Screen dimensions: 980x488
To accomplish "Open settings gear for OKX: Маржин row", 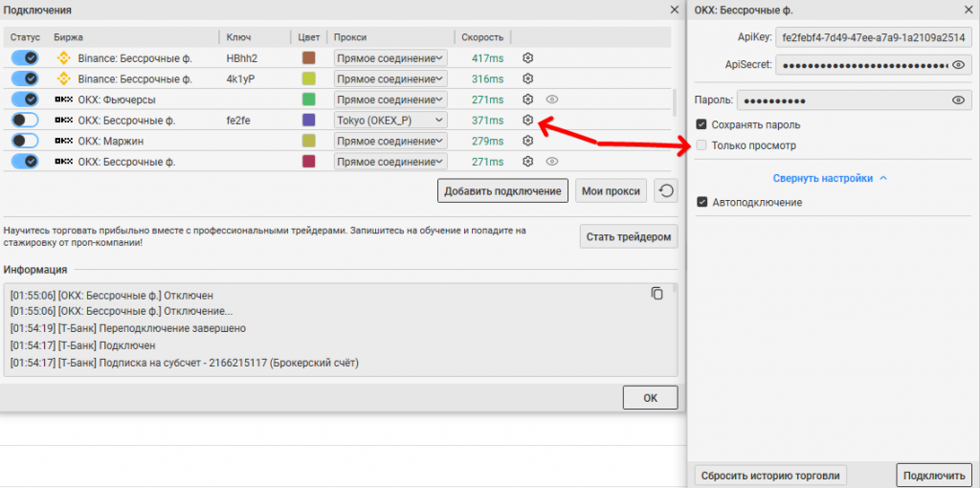I will tap(528, 141).
